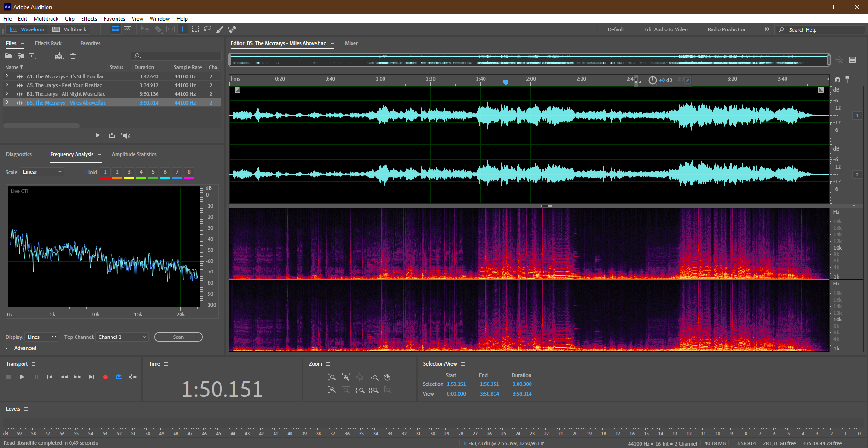The image size is (868, 448).
Task: Open workspace overflow chevrons
Action: 767,29
